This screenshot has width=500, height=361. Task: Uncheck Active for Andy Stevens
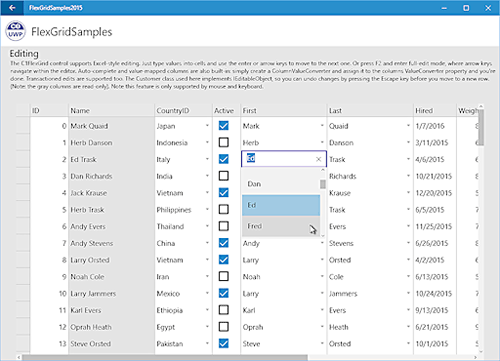pyautogui.click(x=223, y=243)
